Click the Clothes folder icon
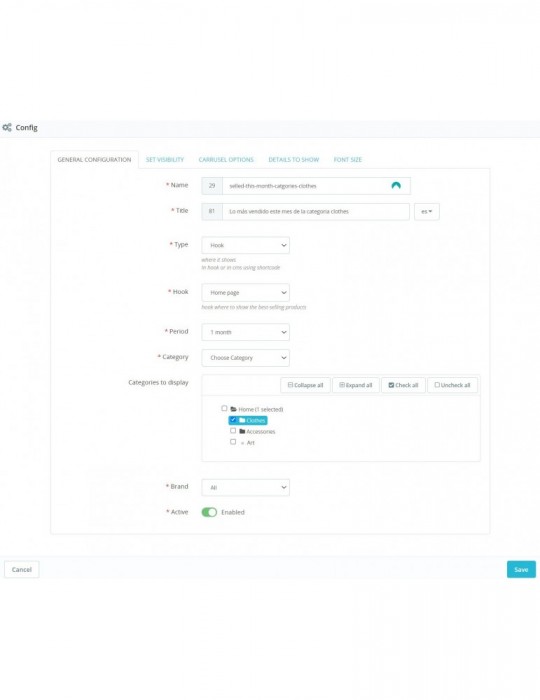This screenshot has width=540, height=700. 242,421
